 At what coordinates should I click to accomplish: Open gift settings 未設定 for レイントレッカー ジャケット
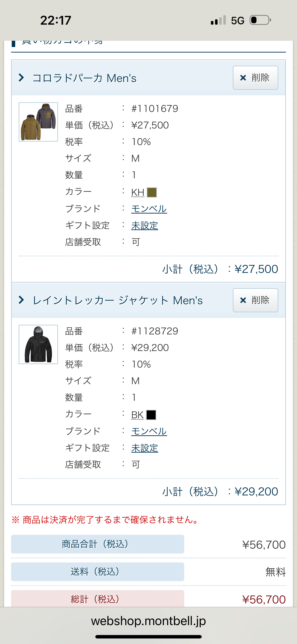click(145, 448)
